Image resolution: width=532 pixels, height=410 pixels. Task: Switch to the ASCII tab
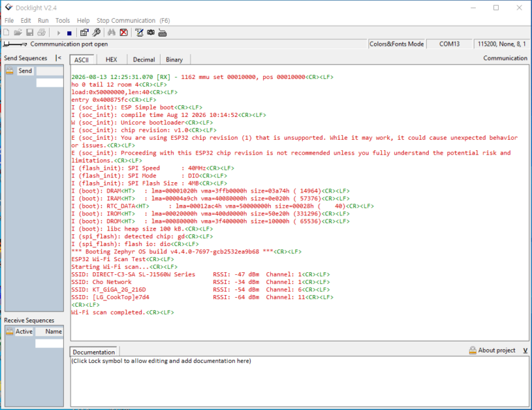click(82, 60)
